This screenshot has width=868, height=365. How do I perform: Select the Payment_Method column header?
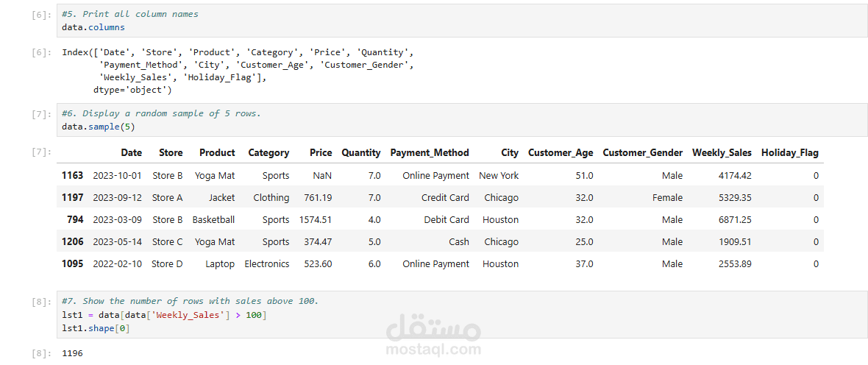(x=430, y=153)
